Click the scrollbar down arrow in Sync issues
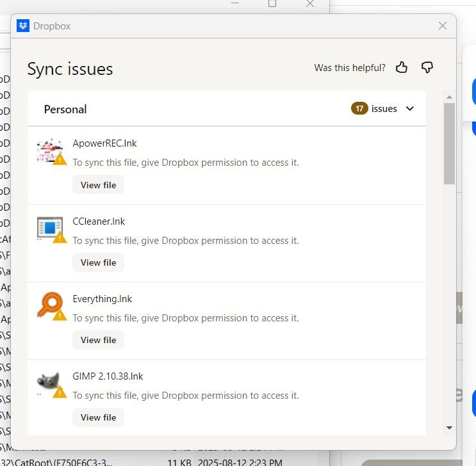 [x=449, y=428]
